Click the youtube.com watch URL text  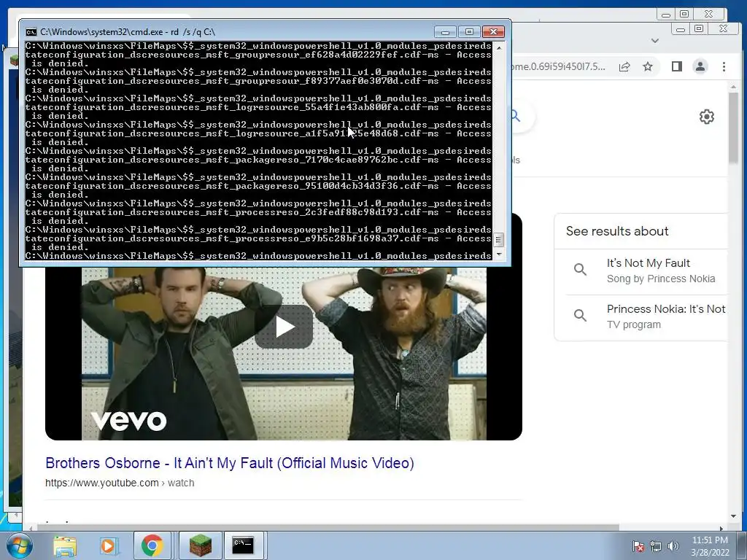click(x=120, y=483)
